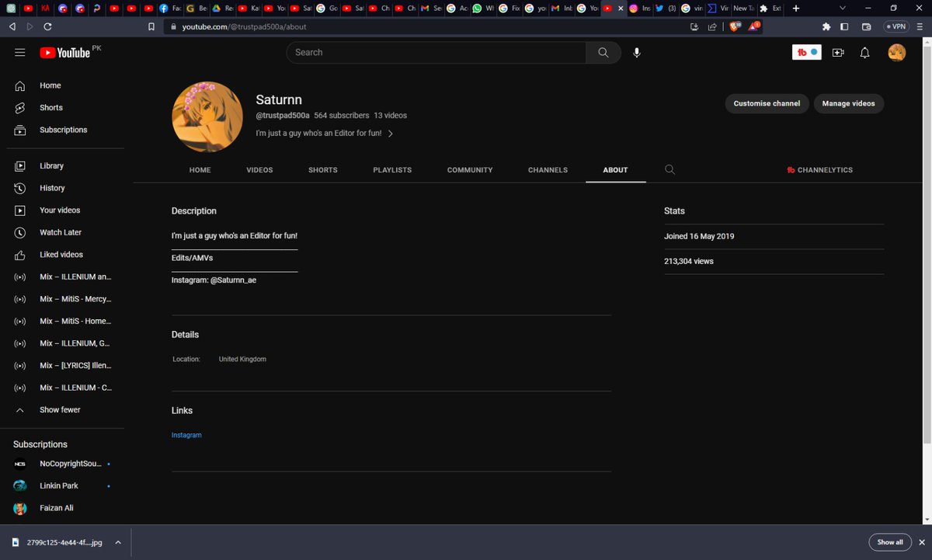Open the tab search dropdown arrow
Viewport: 932px width, 560px height.
point(843,8)
